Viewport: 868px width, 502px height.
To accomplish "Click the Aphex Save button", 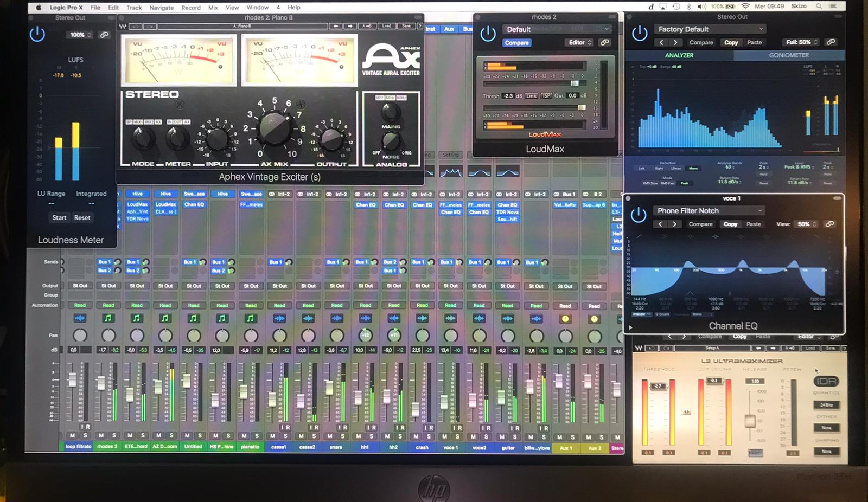I will 406,26.
